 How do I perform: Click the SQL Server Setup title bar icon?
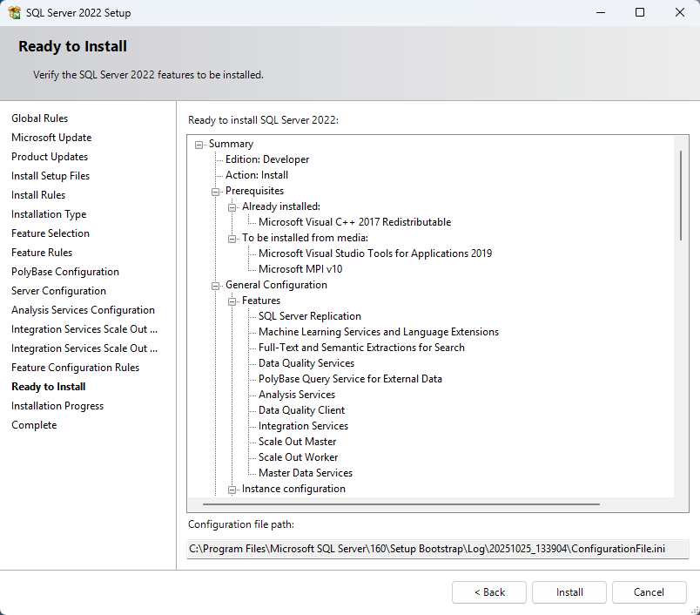pos(14,12)
